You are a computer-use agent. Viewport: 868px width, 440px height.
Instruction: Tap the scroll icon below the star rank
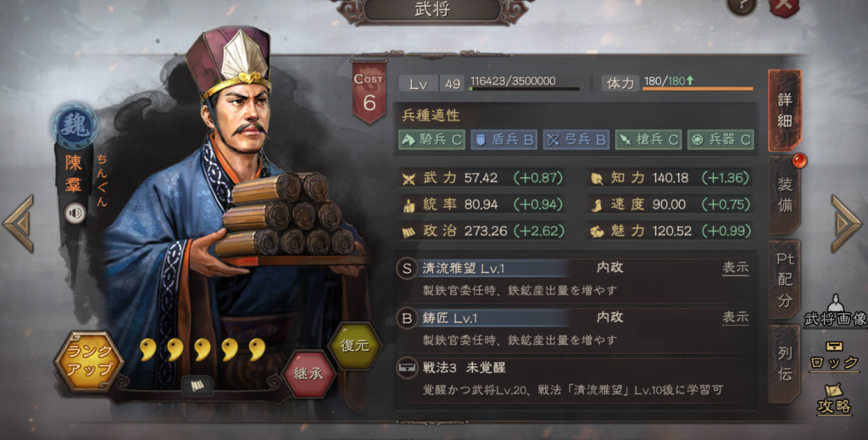pyautogui.click(x=197, y=386)
